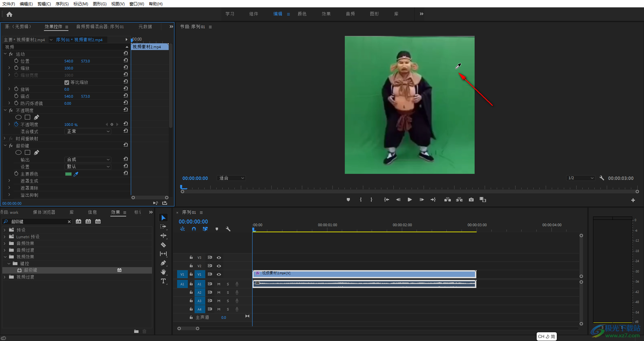The height and width of the screenshot is (341, 644).
Task: Switch to the Color workspace
Action: point(302,14)
